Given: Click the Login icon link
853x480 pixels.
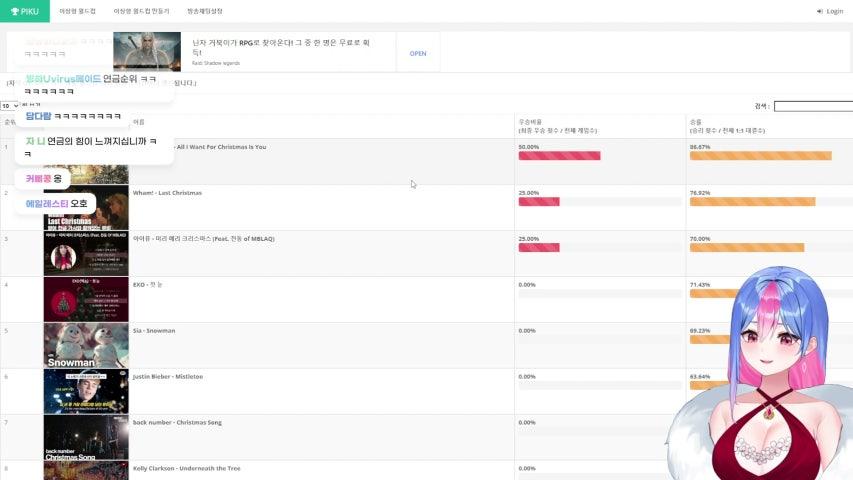Looking at the screenshot, I should (830, 11).
